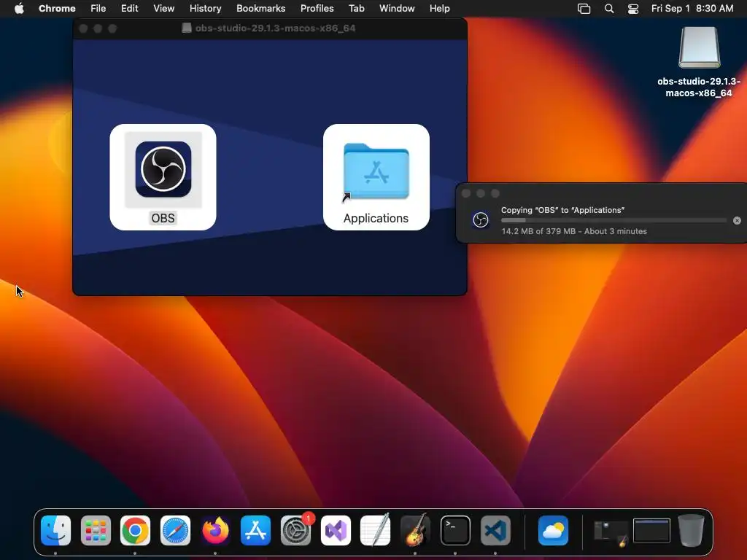Open Visual Studio from the Dock
The height and width of the screenshot is (560, 747).
point(336,531)
